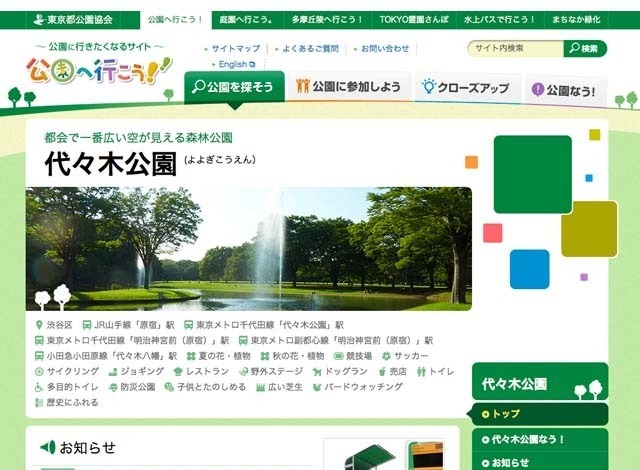Click the 渋谷区 location tag
The image size is (640, 470).
pyautogui.click(x=54, y=325)
